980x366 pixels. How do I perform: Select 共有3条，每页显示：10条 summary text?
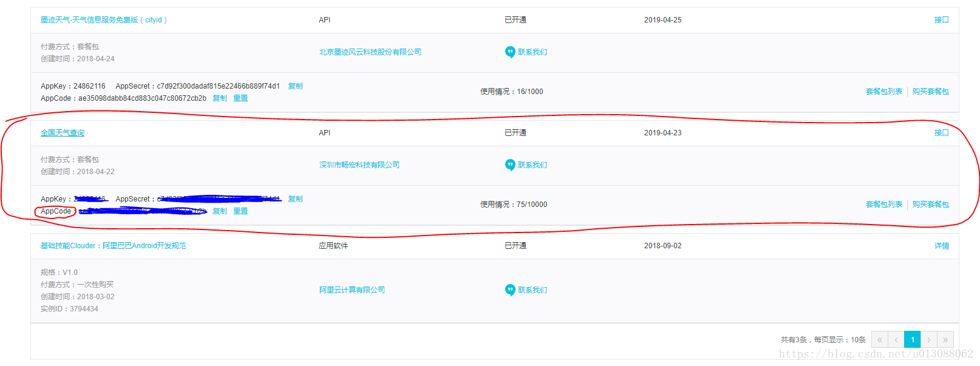pos(823,340)
